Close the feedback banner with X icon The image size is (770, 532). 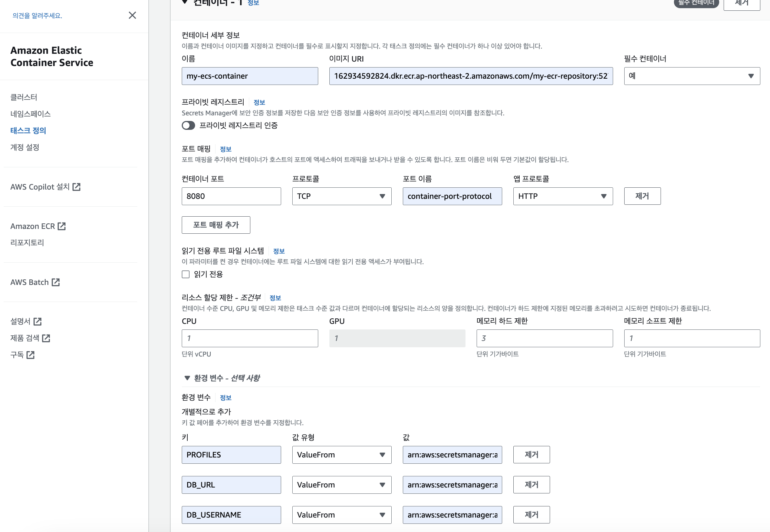pos(132,15)
